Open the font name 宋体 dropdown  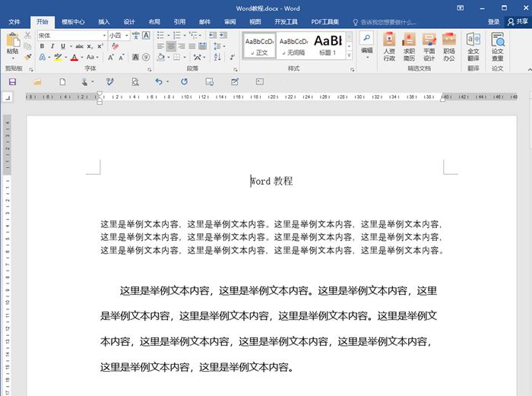click(104, 35)
